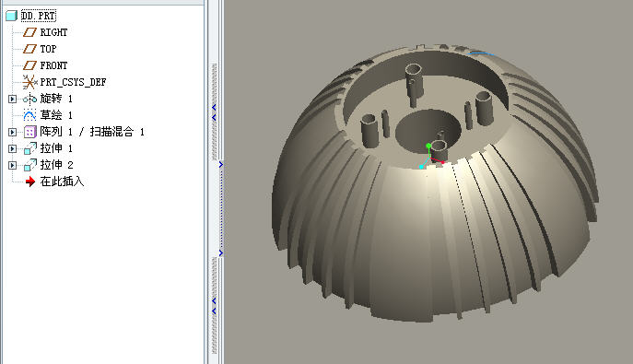Expand the 旋转 1 tree node
Viewport: 633px width, 364px height.
click(13, 99)
